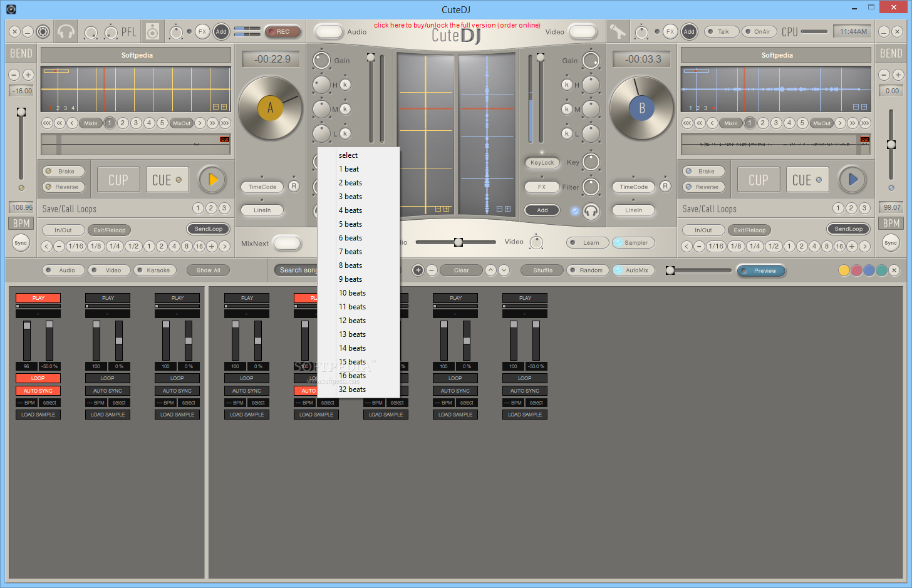
Task: Click deck B Sync button
Action: (x=891, y=243)
